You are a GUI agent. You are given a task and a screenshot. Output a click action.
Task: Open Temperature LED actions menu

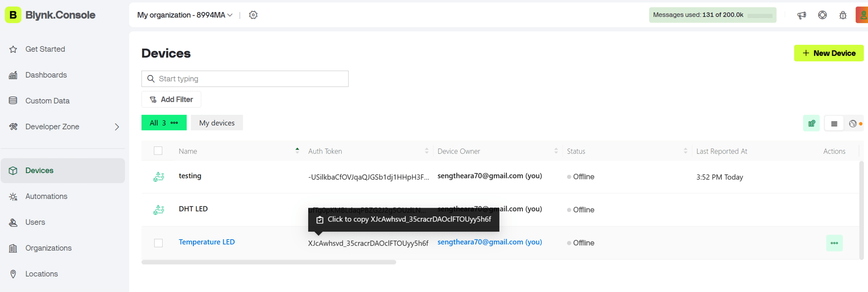[834, 243]
